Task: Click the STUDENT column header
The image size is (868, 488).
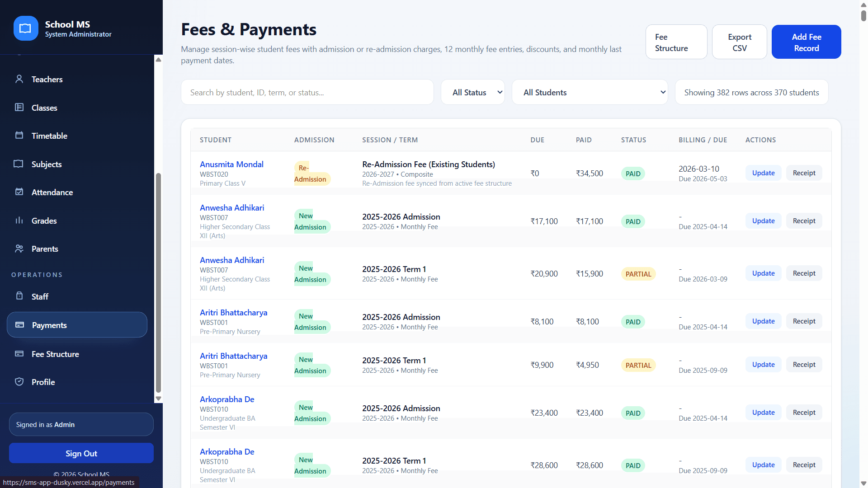Action: tap(216, 140)
